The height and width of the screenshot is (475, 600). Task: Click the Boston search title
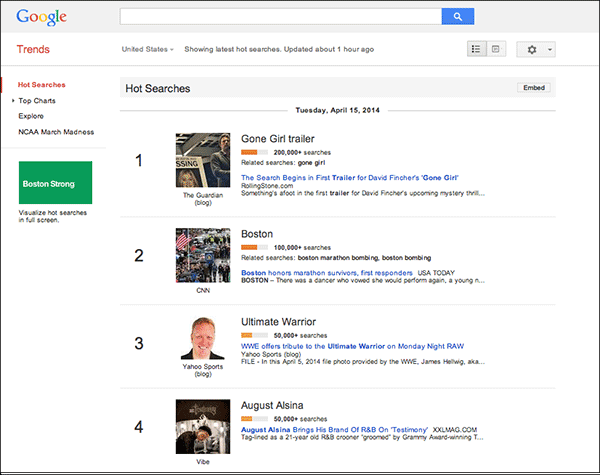pos(257,234)
